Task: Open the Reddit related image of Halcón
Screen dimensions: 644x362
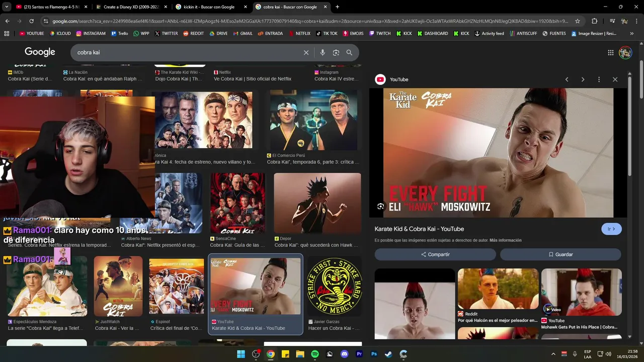Action: [498, 289]
